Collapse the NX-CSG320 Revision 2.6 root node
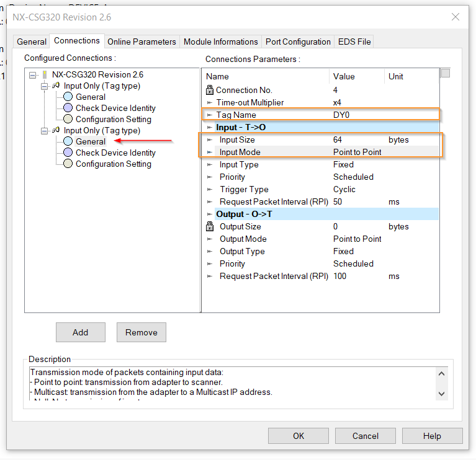 (33, 75)
